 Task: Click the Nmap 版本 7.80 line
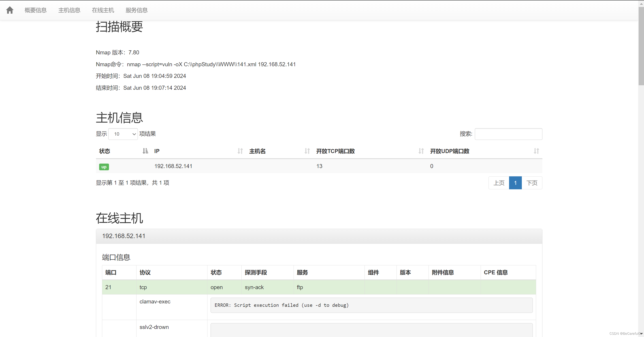117,53
